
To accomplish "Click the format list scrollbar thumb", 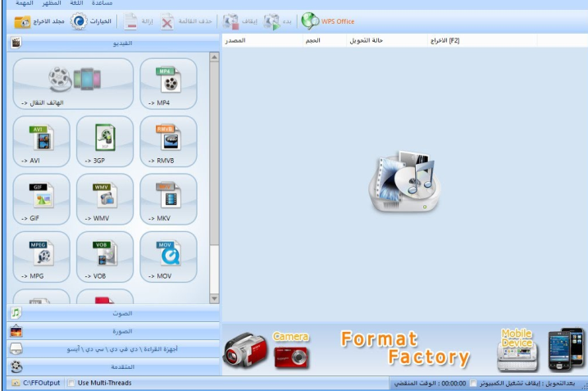I will 214,154.
